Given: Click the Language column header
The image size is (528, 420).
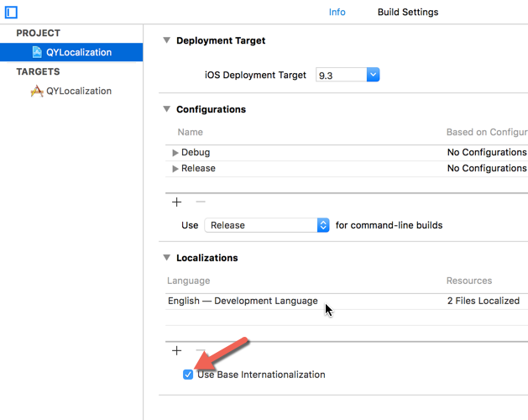Looking at the screenshot, I should click(189, 281).
